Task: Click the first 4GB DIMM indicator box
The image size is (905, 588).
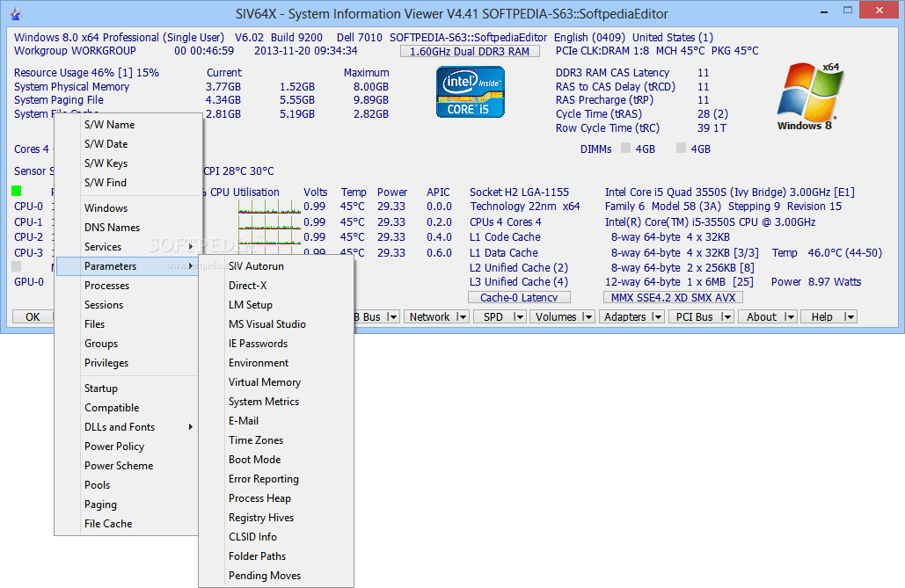Action: [625, 148]
